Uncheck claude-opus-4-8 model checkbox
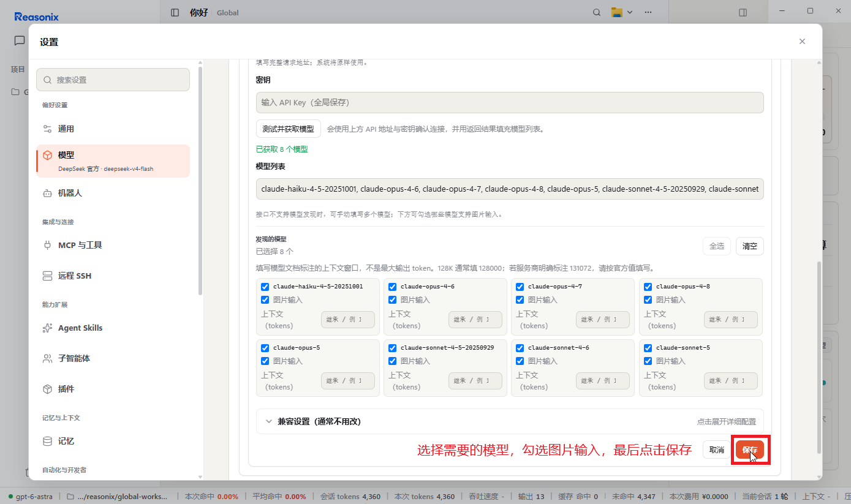The image size is (851, 504). [x=648, y=287]
